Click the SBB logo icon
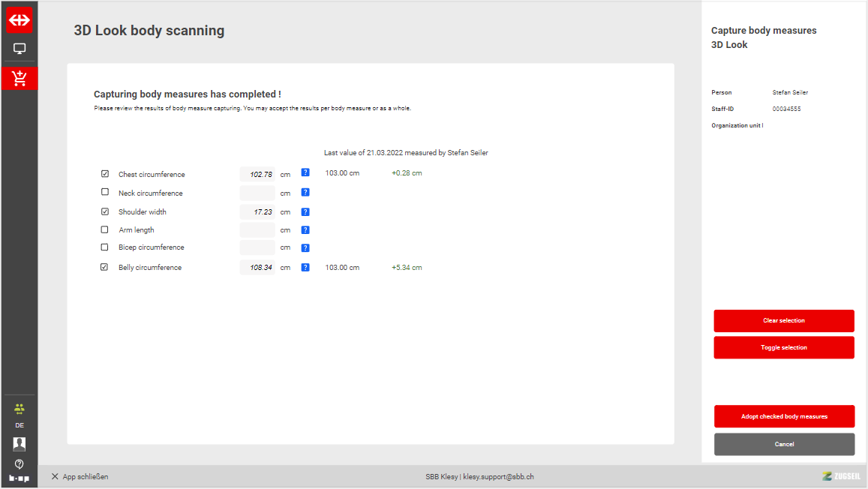The width and height of the screenshot is (868, 489). (20, 20)
